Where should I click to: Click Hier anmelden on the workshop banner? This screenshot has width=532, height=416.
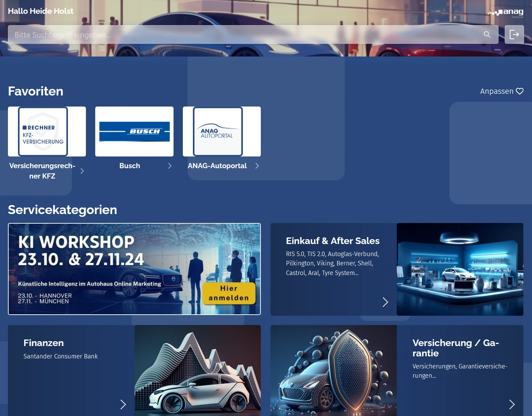click(229, 293)
